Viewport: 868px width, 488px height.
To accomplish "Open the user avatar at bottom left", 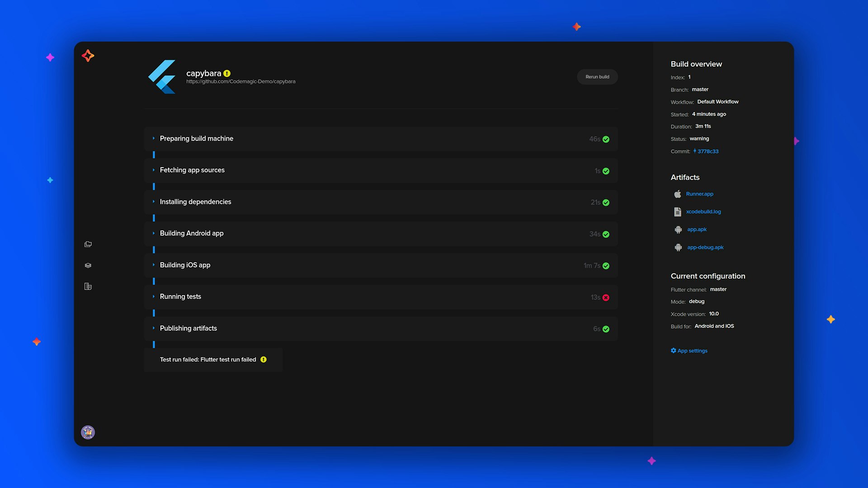I will [x=88, y=432].
